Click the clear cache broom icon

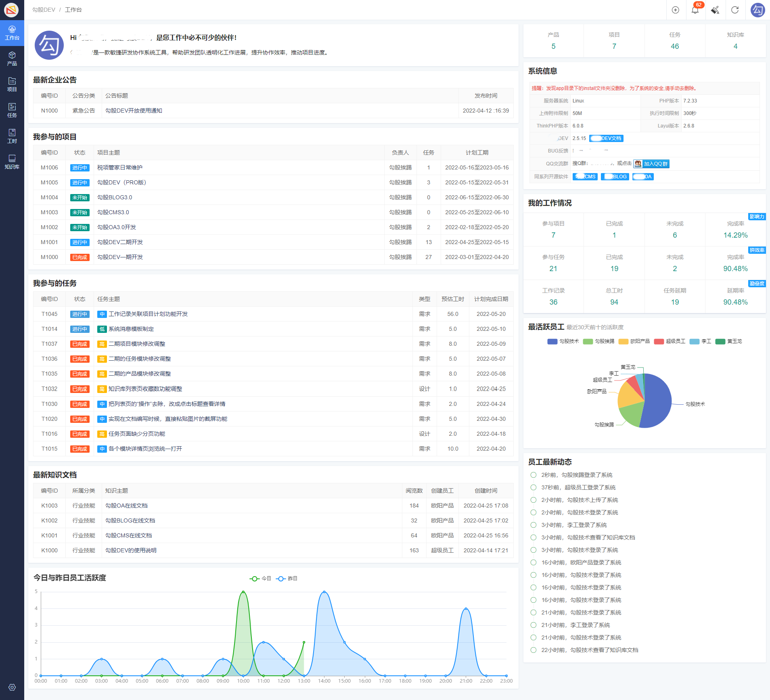click(715, 10)
